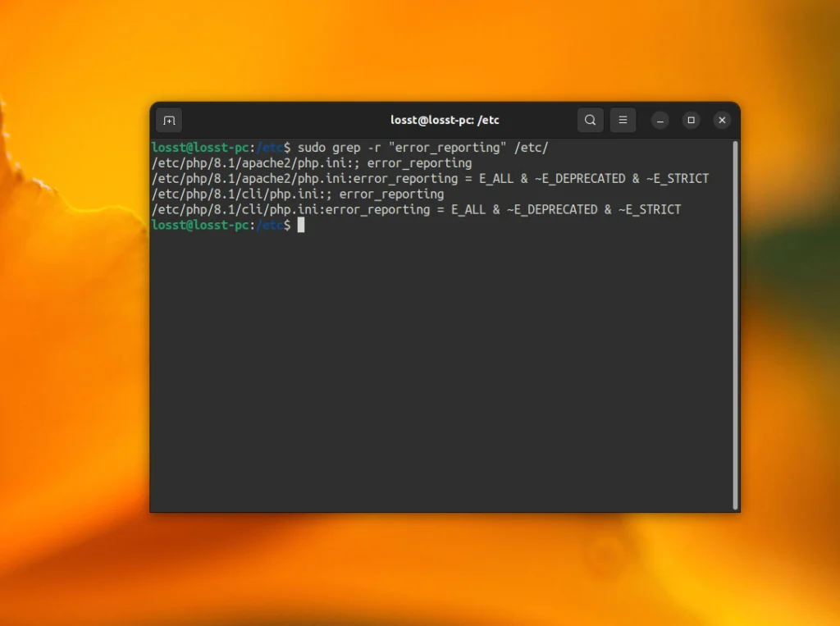Maximize the terminal window

pyautogui.click(x=691, y=120)
